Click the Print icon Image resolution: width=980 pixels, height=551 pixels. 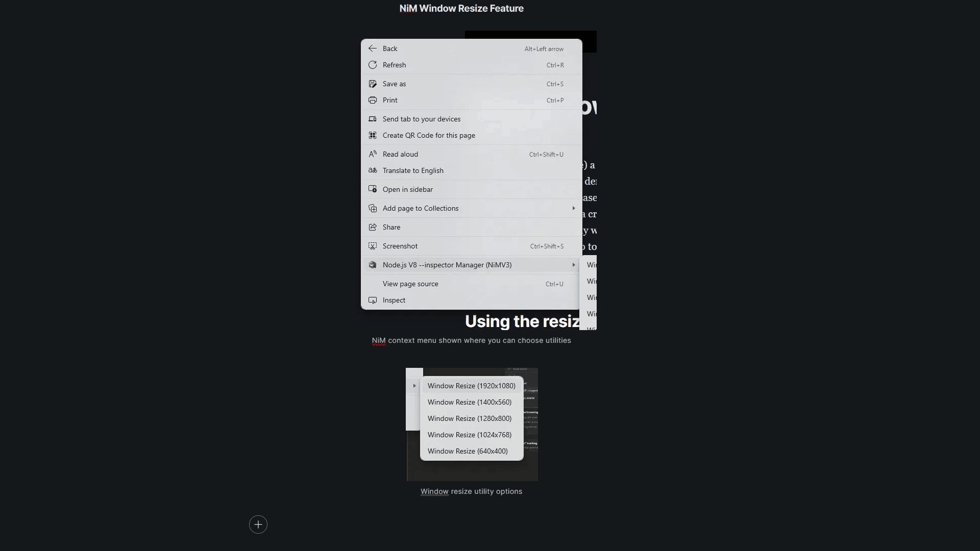tap(372, 100)
